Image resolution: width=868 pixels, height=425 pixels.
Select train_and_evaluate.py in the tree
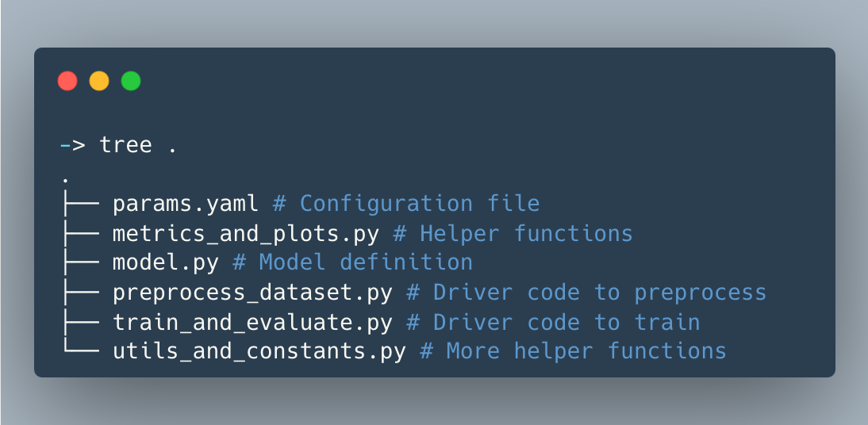coord(252,321)
